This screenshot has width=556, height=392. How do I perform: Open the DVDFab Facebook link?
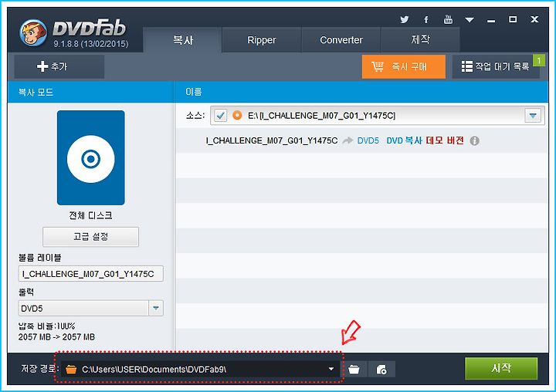(x=425, y=20)
